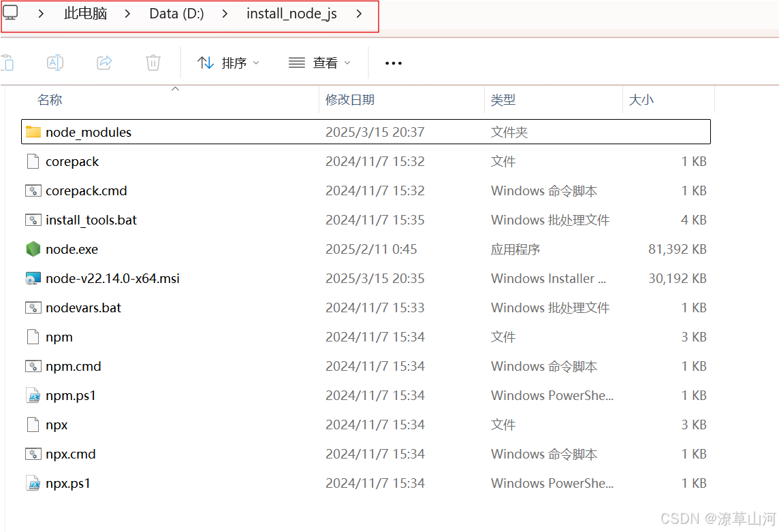
Task: Click the node-v22.14.0-x64.msi installer icon
Action: [33, 278]
